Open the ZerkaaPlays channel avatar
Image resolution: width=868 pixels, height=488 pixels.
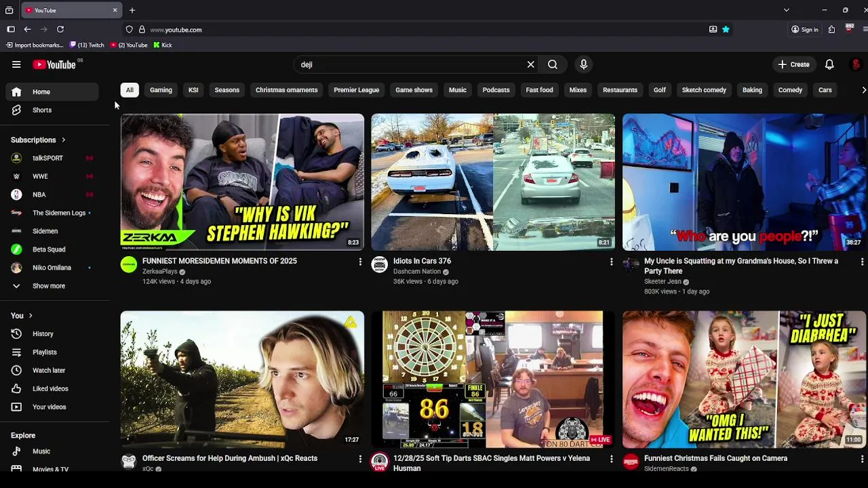coord(129,264)
